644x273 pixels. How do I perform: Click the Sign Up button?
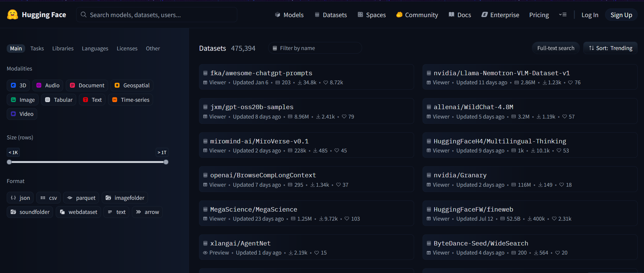(621, 15)
